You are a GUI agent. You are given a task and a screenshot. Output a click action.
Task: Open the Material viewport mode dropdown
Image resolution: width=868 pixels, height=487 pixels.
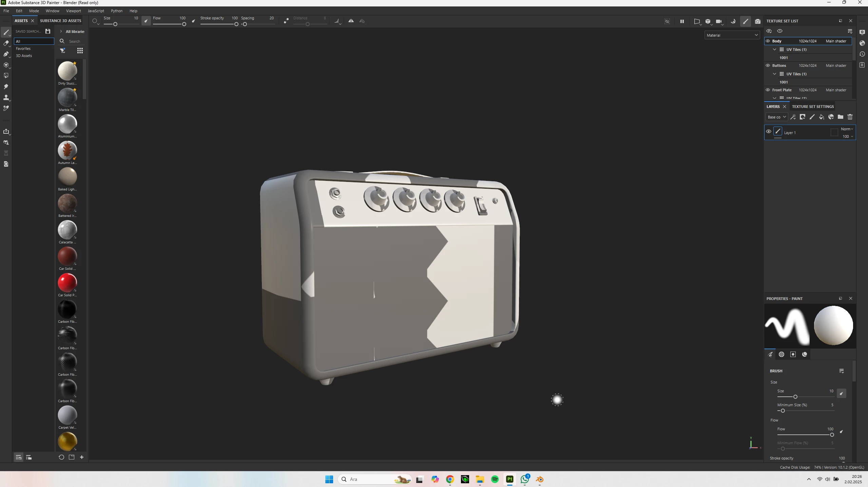[732, 35]
